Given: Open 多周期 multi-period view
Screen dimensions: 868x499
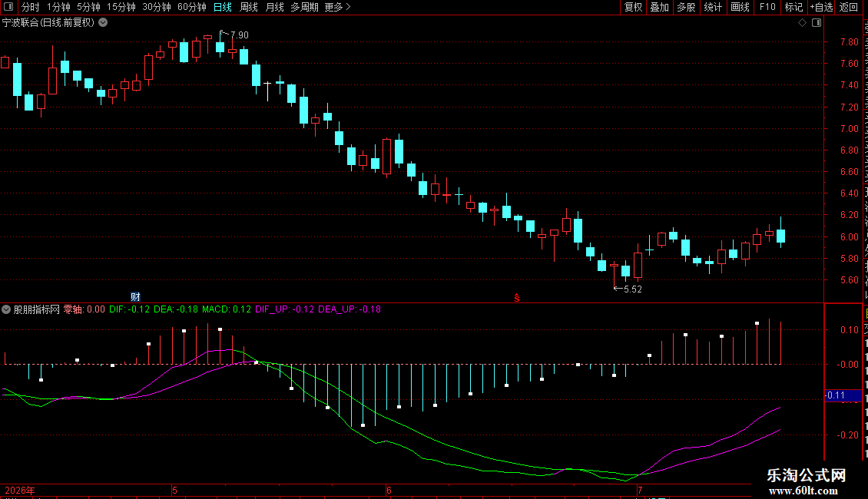Looking at the screenshot, I should click(x=304, y=7).
